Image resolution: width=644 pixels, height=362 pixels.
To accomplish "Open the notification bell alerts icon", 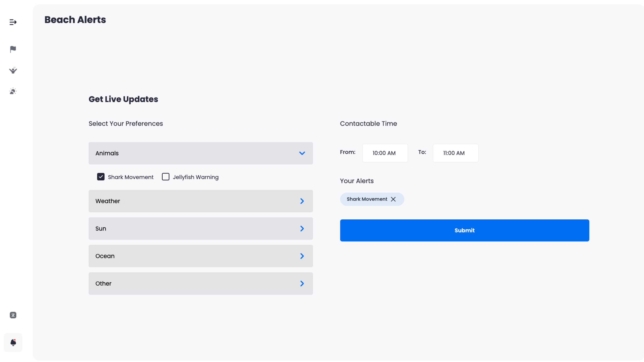I will click(13, 342).
